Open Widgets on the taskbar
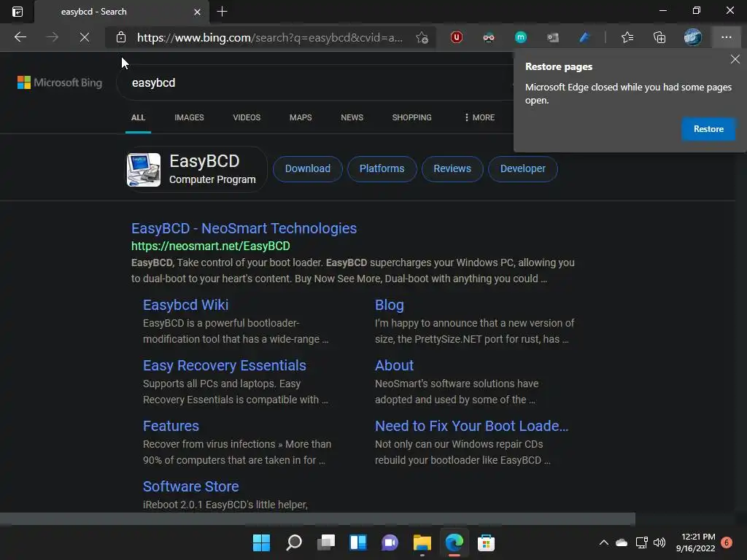 click(357, 542)
